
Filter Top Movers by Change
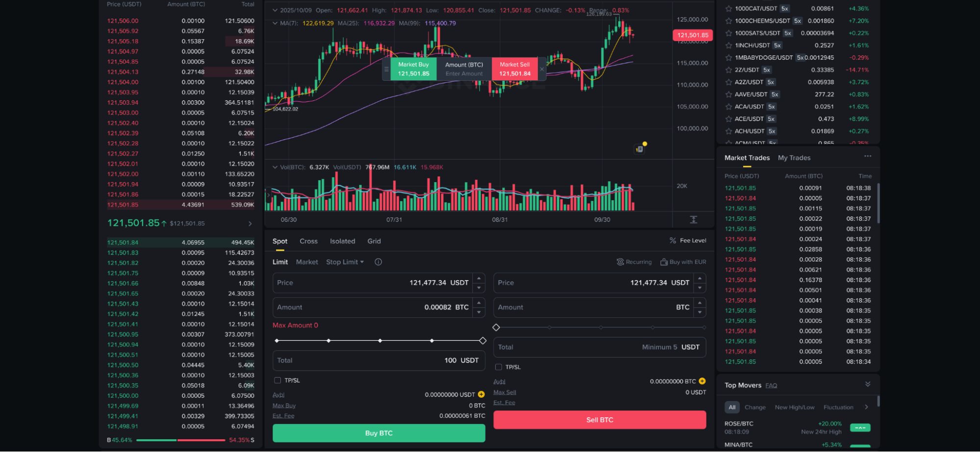755,407
